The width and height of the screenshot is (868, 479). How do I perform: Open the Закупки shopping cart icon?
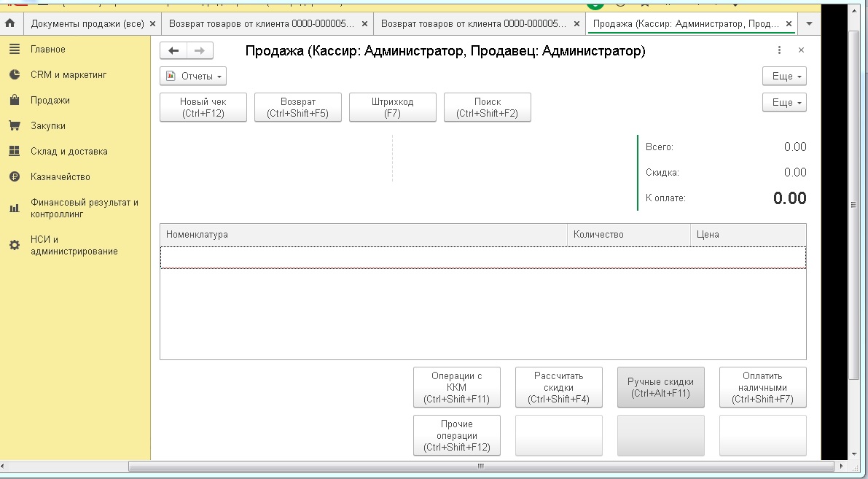pos(14,125)
